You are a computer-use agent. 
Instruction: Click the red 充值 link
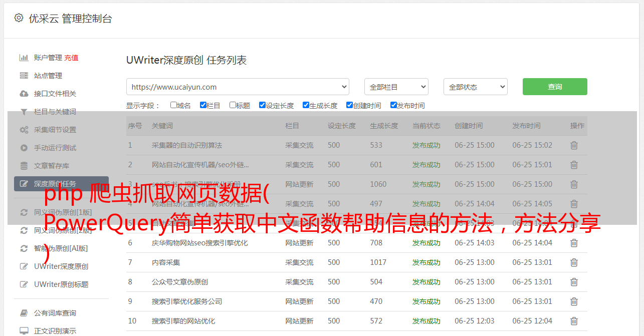click(x=71, y=58)
